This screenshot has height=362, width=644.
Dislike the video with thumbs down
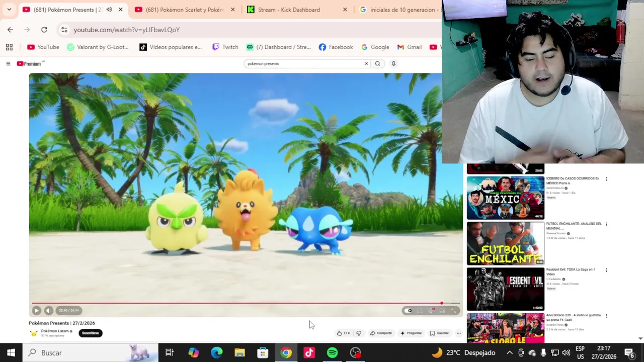pyautogui.click(x=359, y=333)
